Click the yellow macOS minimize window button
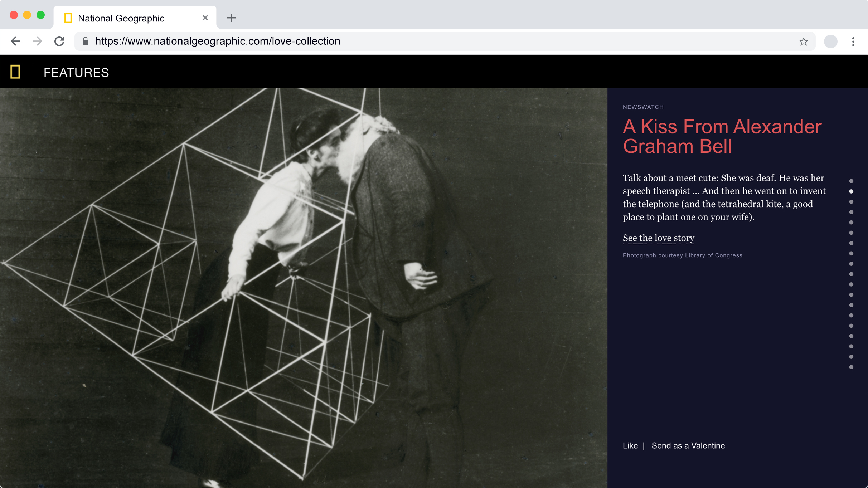This screenshot has height=488, width=868. coord(27,15)
